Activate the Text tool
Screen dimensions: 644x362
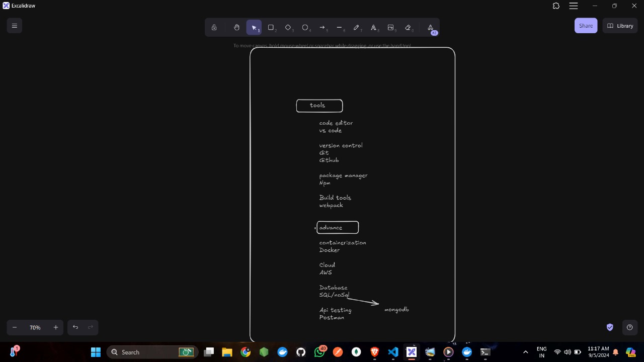coord(373,28)
